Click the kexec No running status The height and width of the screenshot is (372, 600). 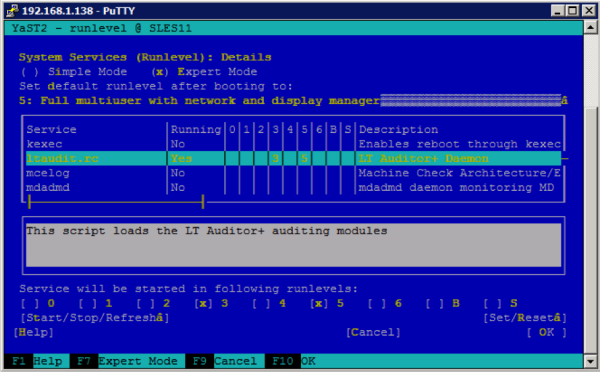178,144
